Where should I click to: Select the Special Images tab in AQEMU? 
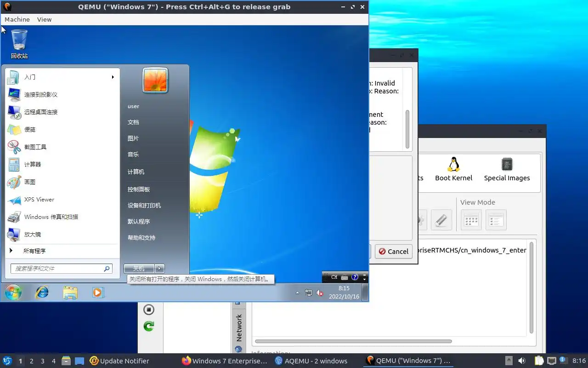click(507, 169)
